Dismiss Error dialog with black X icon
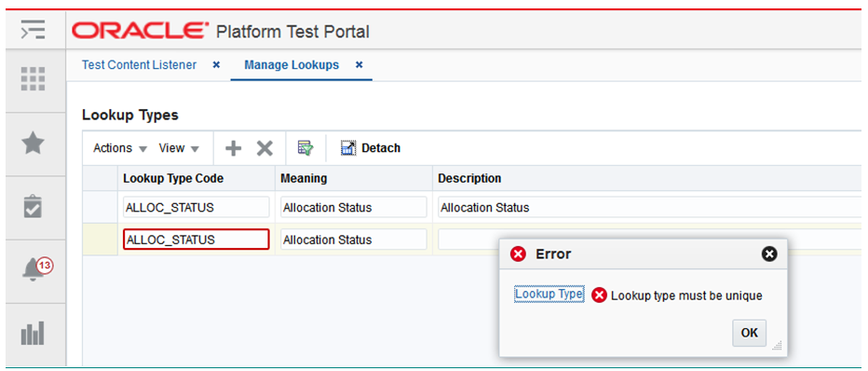Viewport: 868px width, 371px height. (x=769, y=254)
